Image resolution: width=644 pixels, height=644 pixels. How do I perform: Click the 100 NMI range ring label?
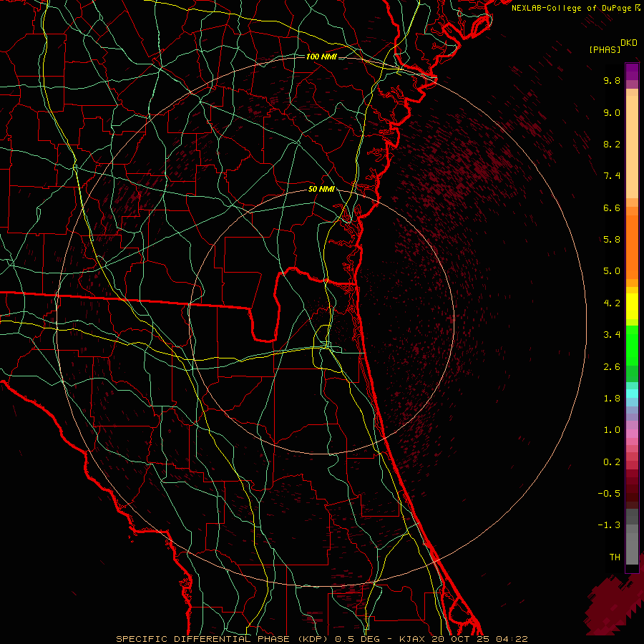point(321,57)
